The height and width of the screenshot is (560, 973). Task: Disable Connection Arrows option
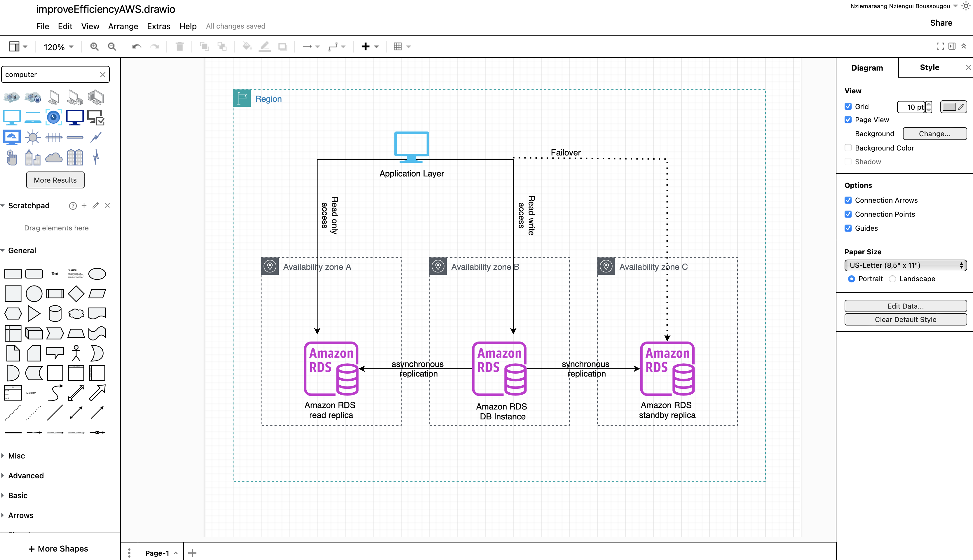[x=848, y=200]
